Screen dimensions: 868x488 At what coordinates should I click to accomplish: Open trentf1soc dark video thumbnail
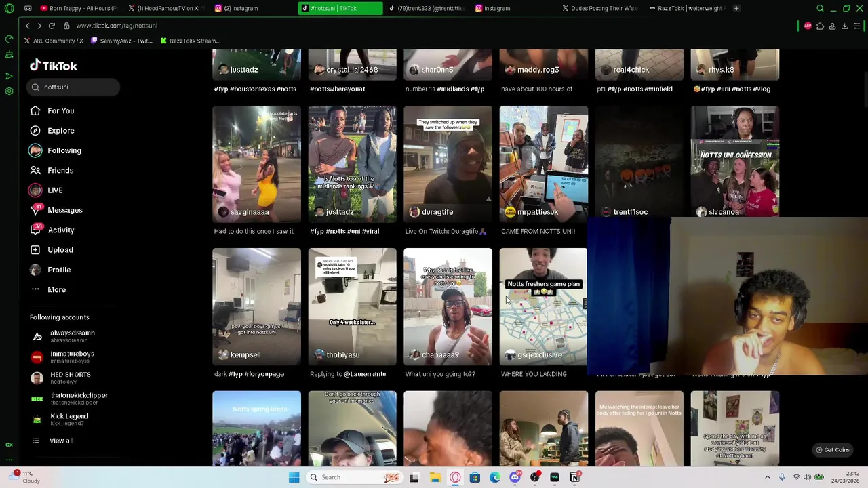[x=639, y=161]
